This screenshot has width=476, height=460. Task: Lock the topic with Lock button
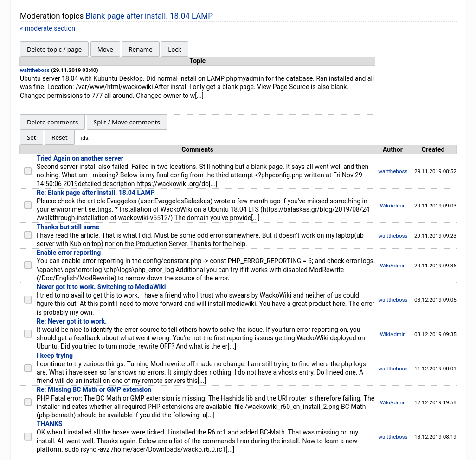coord(174,49)
